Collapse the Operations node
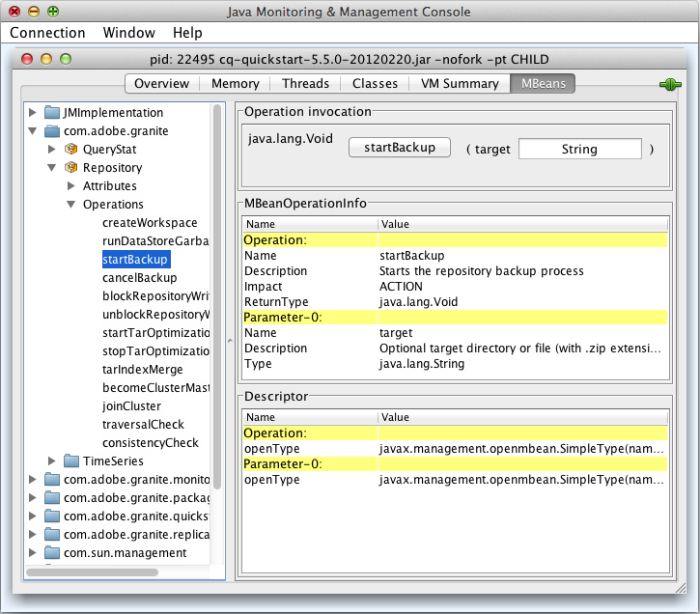 pos(71,205)
